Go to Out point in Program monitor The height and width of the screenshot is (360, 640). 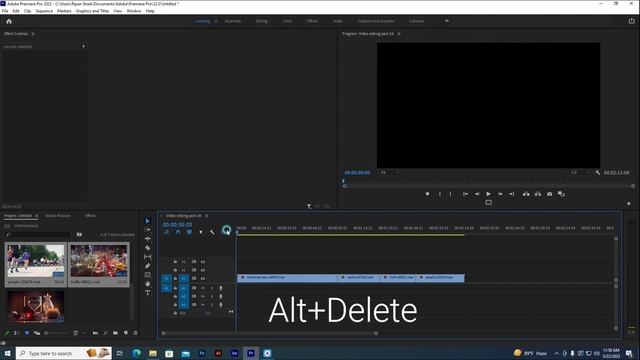(511, 194)
